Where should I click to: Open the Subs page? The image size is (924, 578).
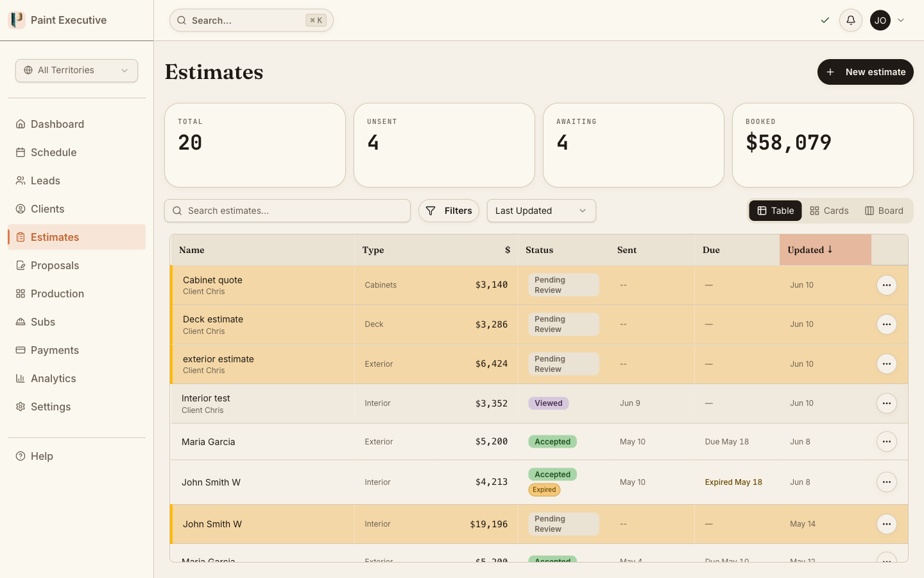[76, 322]
